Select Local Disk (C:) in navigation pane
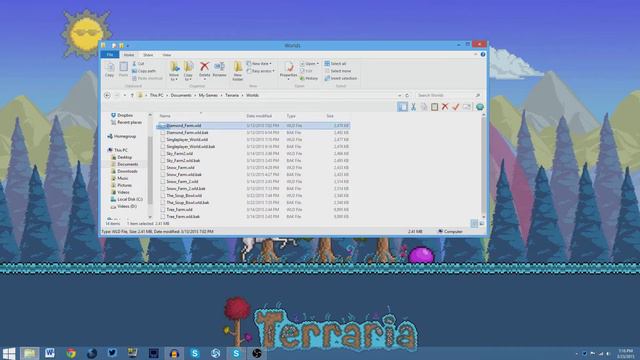640x360 pixels. tap(127, 199)
